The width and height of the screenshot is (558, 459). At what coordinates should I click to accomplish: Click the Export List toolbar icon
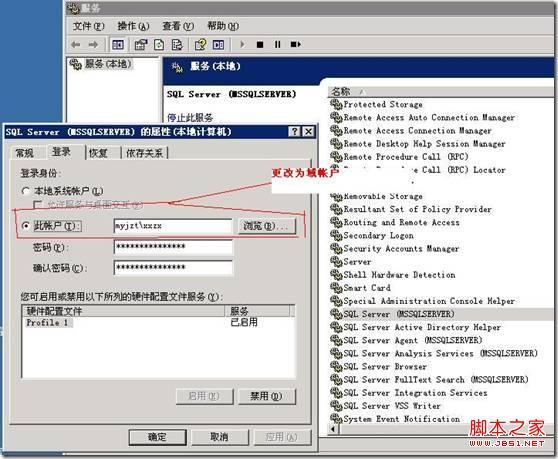pyautogui.click(x=177, y=44)
